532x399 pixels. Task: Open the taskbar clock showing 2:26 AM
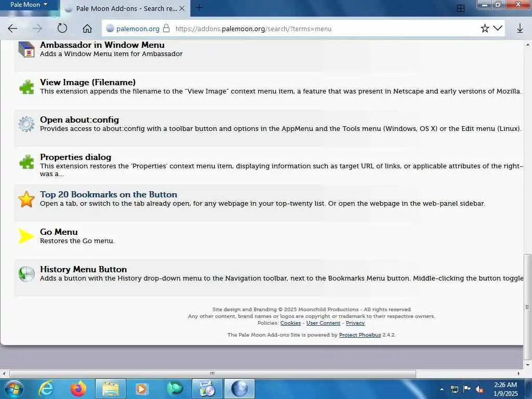(506, 389)
